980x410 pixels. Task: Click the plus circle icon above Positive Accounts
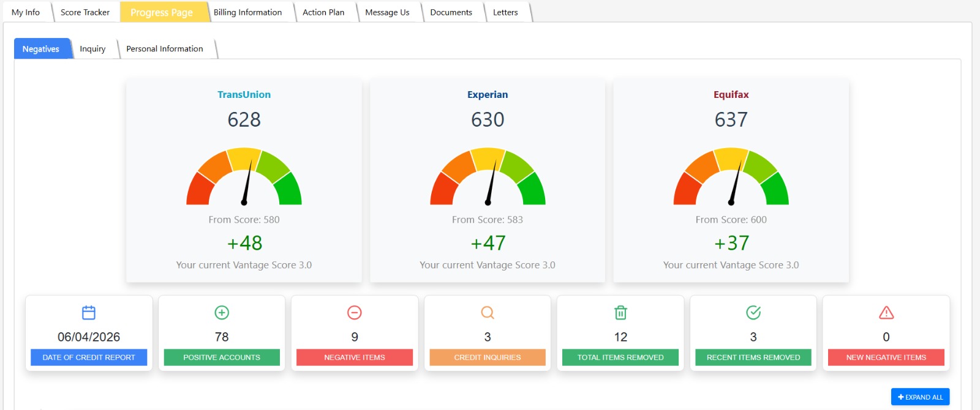(222, 313)
